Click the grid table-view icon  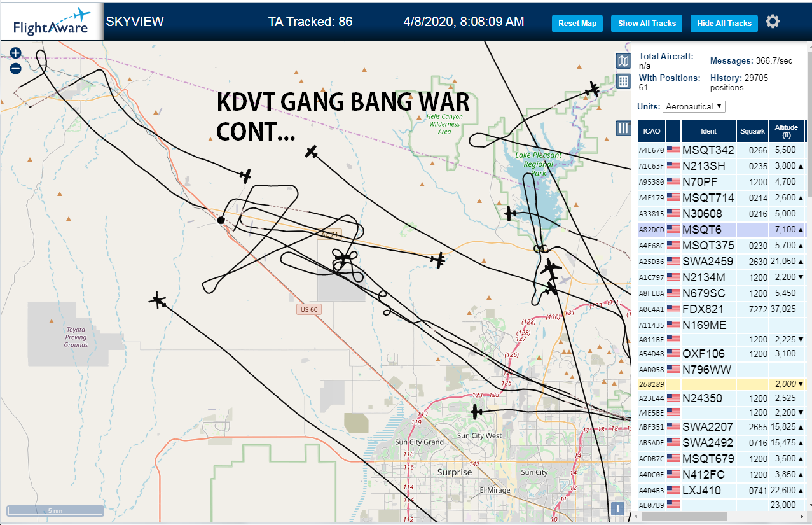click(x=623, y=81)
